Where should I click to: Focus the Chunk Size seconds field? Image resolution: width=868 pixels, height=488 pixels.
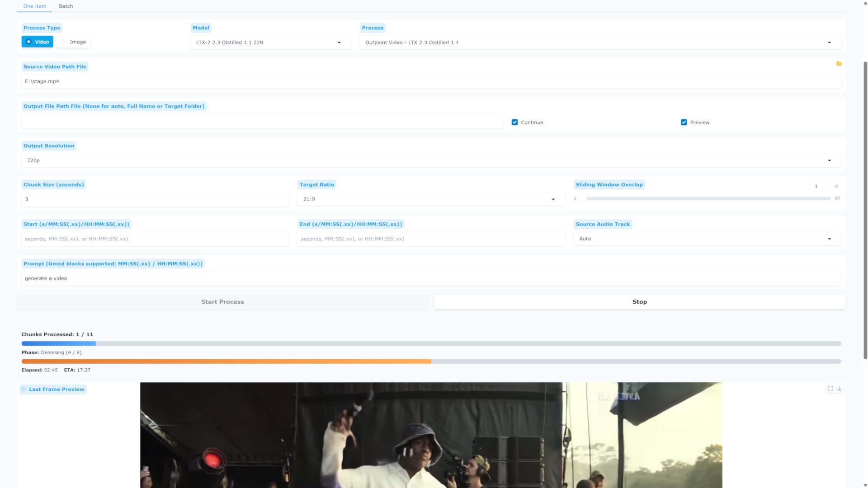pyautogui.click(x=155, y=199)
